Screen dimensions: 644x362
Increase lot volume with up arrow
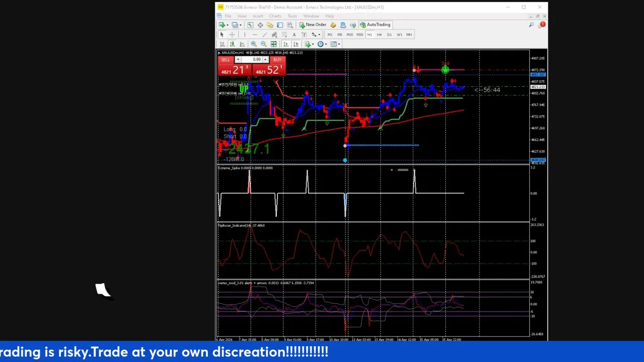point(265,60)
